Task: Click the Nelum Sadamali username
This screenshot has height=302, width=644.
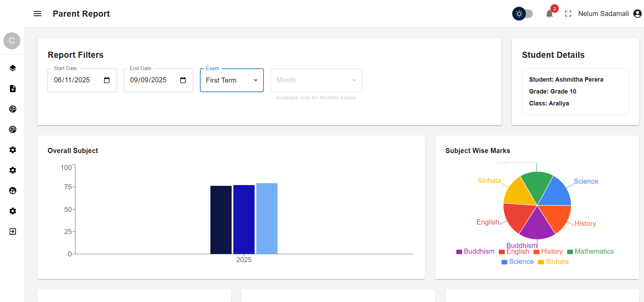Action: click(x=603, y=14)
